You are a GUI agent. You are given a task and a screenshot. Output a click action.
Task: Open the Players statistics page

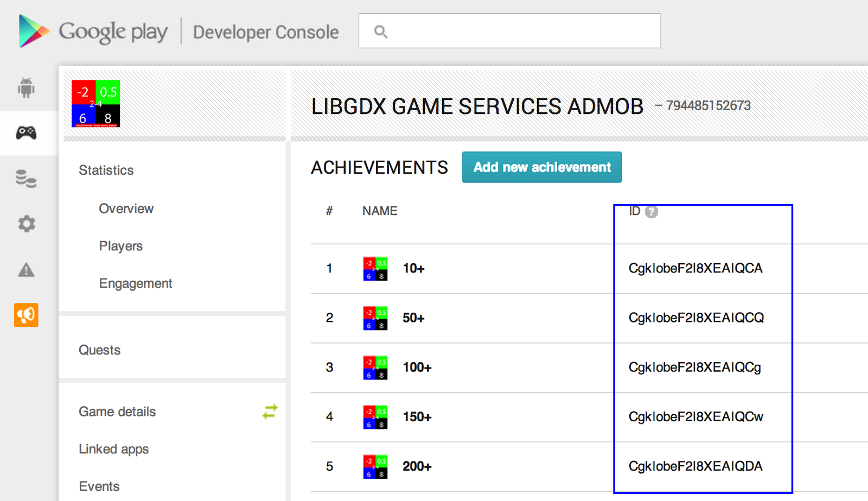pos(120,245)
